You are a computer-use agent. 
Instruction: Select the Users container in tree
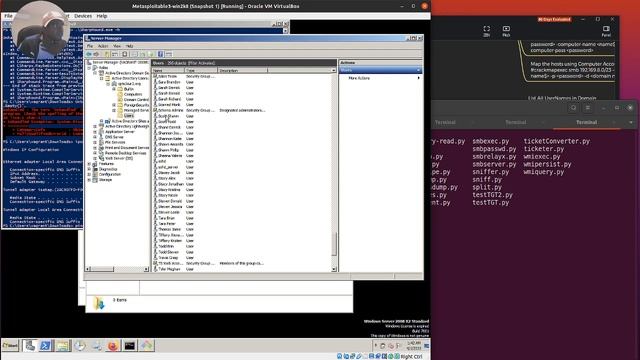[x=129, y=116]
